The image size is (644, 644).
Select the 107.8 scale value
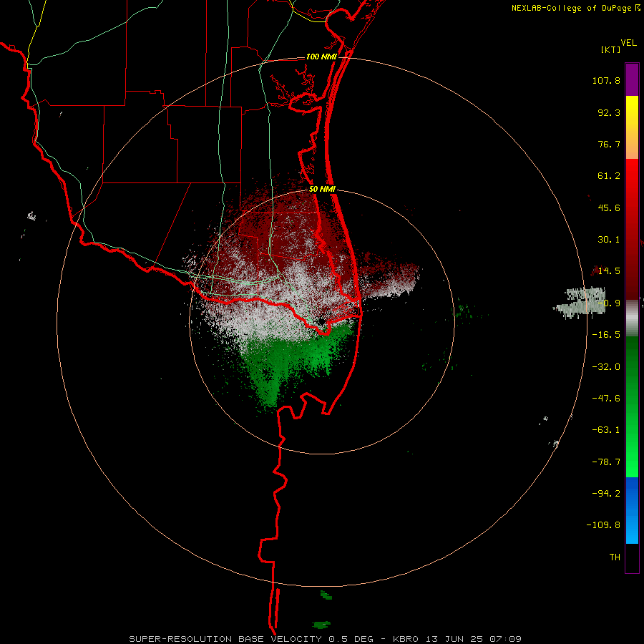[x=606, y=80]
